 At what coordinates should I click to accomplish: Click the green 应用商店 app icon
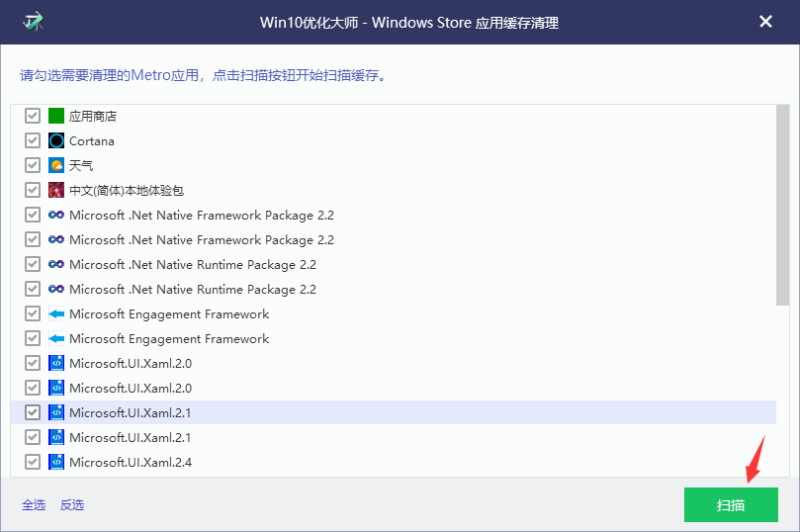(x=56, y=116)
